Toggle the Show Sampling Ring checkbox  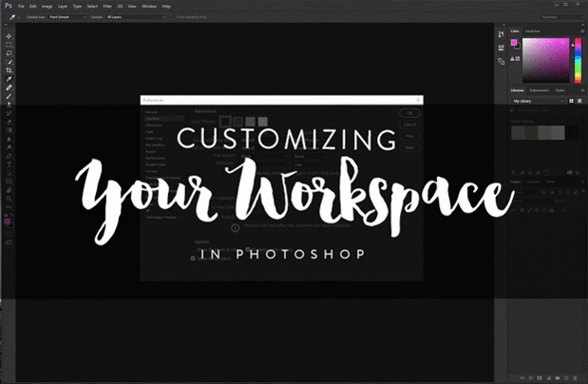click(172, 17)
